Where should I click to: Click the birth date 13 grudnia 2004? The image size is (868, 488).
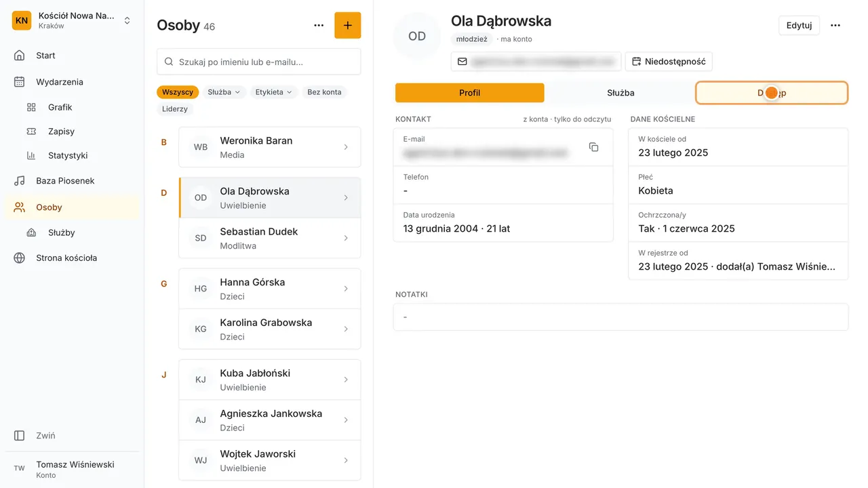point(441,228)
